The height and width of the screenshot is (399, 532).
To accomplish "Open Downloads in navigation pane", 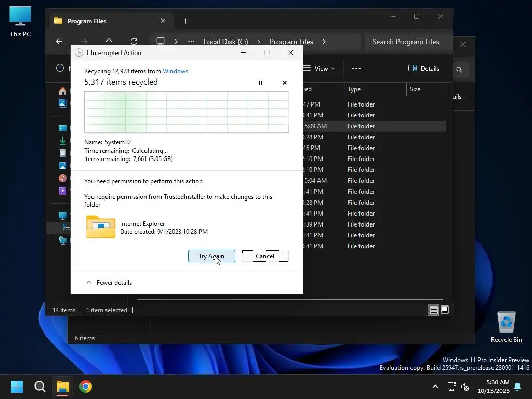I will click(62, 140).
